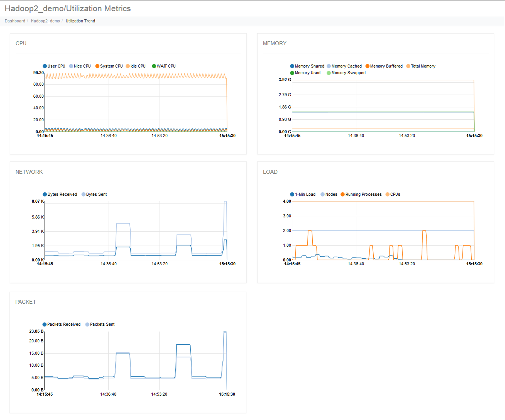This screenshot has width=505, height=420.
Task: Toggle Running Processes legend item
Action: (343, 194)
